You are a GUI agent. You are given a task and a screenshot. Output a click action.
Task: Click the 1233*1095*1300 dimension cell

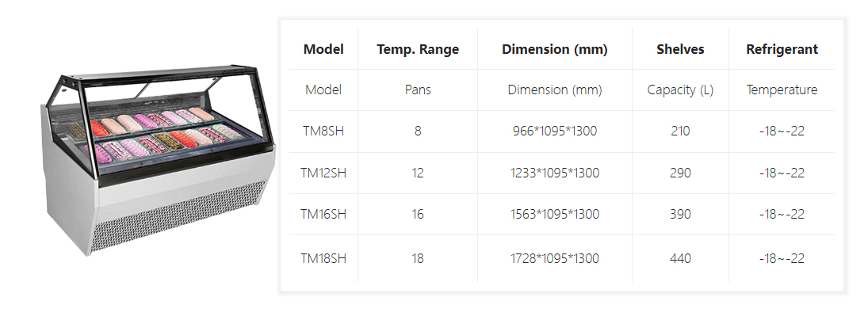[x=555, y=173]
